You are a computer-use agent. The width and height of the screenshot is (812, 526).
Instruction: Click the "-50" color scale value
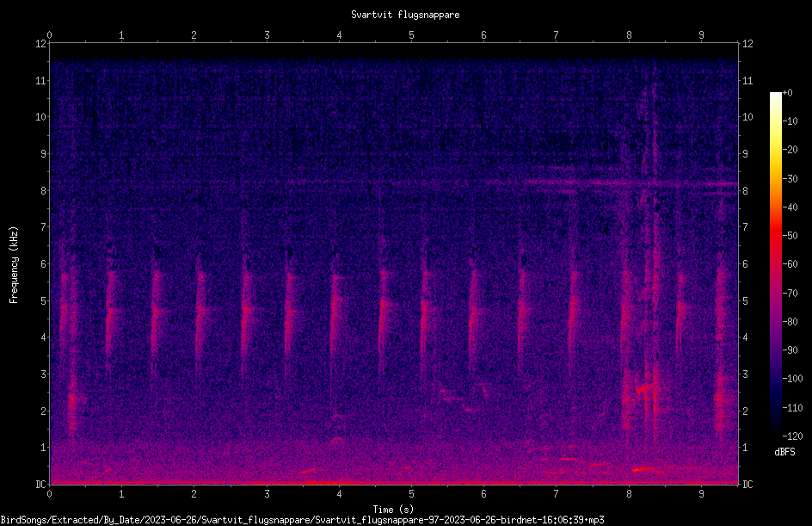click(x=790, y=236)
